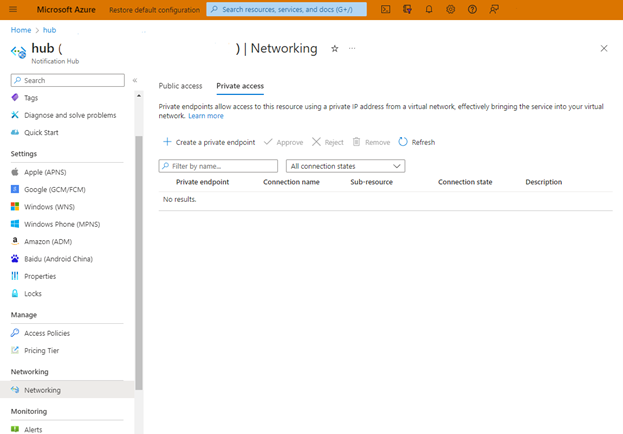Click the Refresh icon in the toolbar

tap(403, 142)
